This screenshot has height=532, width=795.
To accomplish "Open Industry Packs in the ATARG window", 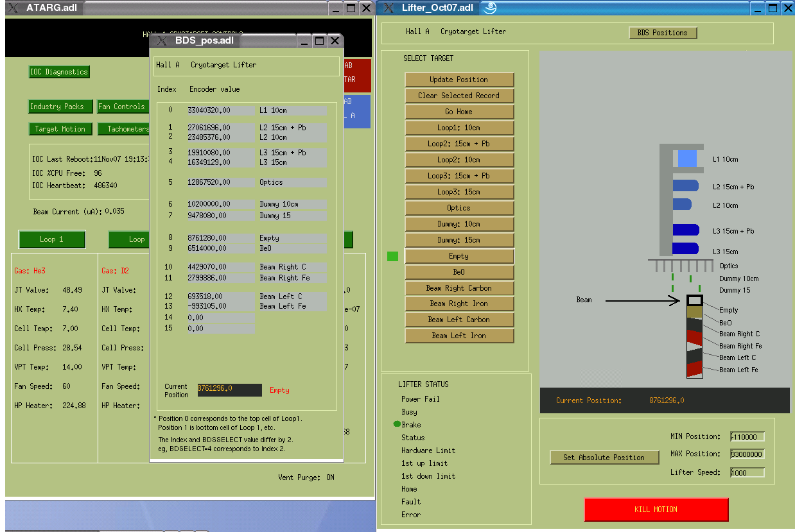I will click(x=61, y=107).
